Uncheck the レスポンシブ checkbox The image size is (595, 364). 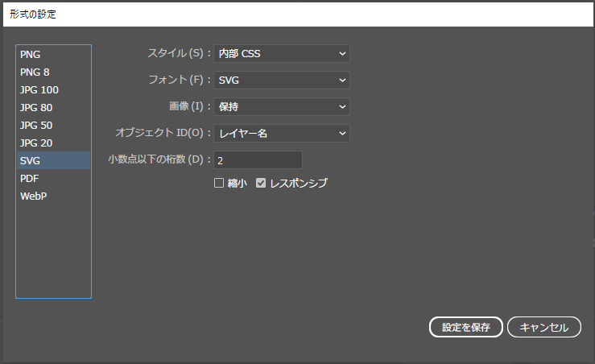261,183
